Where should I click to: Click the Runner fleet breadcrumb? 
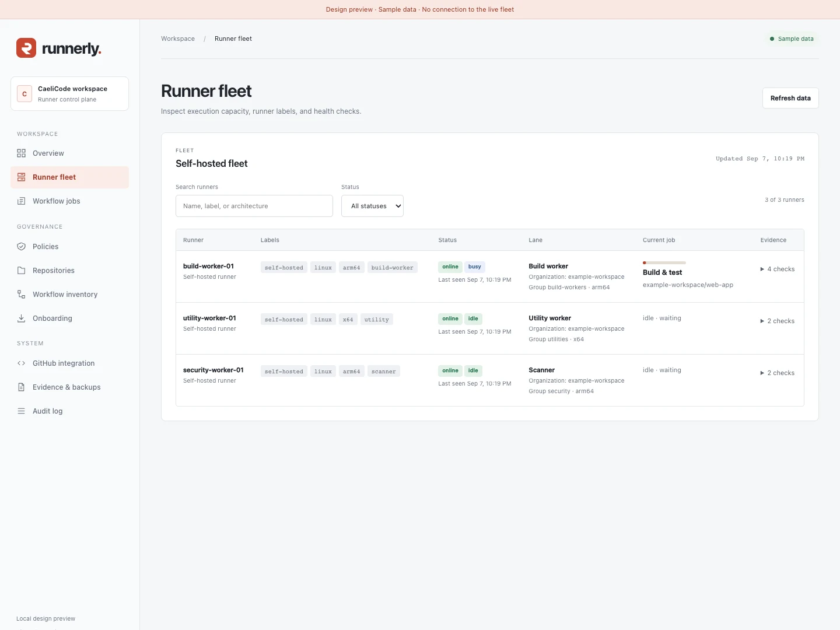point(233,38)
